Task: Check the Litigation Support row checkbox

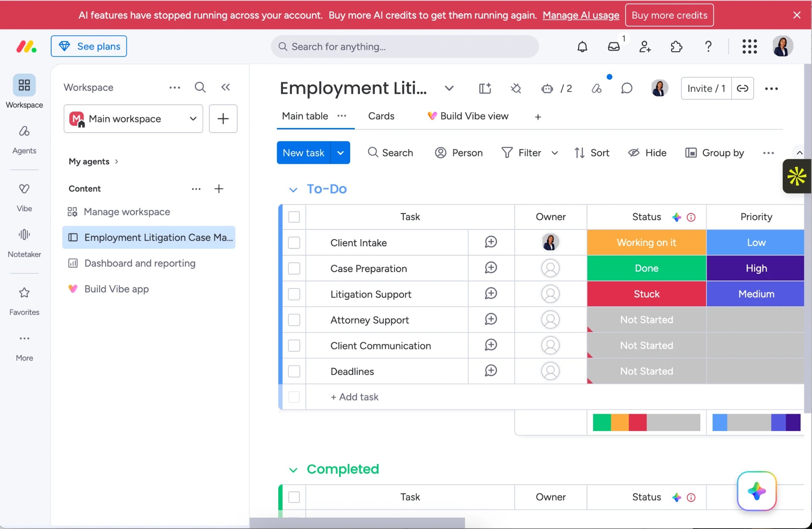Action: point(294,294)
